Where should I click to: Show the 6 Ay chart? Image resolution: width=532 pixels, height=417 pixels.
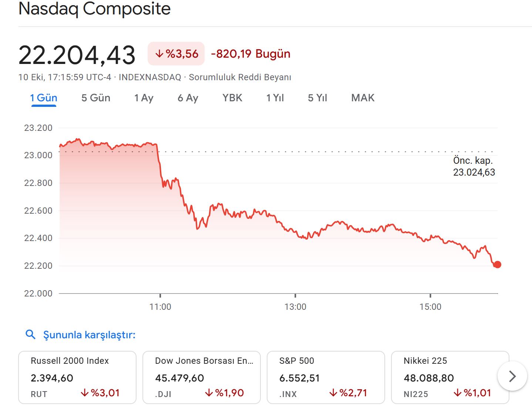pos(188,98)
